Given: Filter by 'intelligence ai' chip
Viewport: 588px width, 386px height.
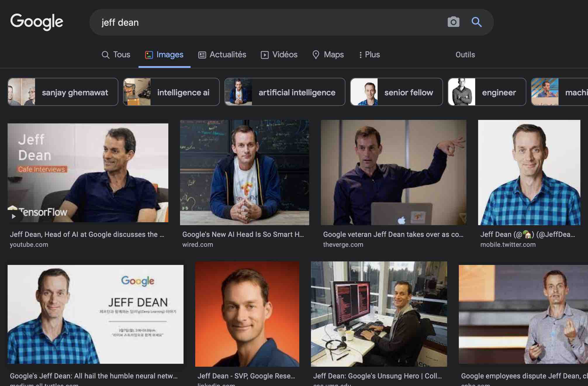Looking at the screenshot, I should (171, 92).
